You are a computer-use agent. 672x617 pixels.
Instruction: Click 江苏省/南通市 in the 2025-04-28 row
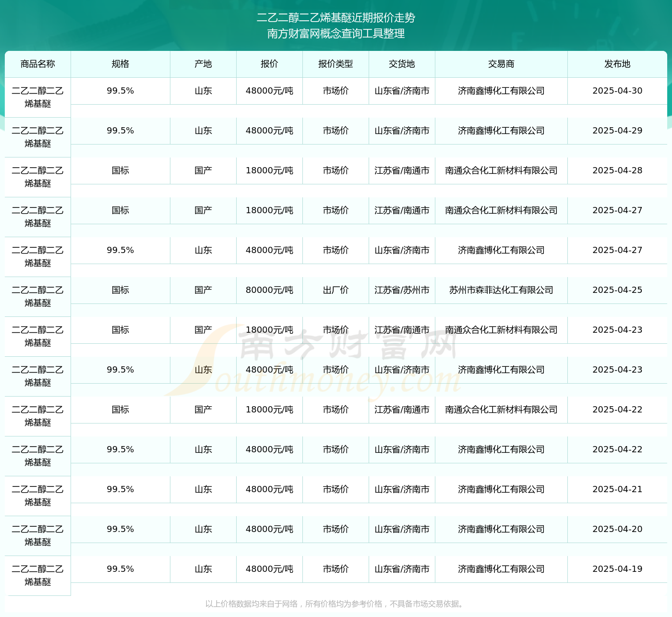coord(402,170)
